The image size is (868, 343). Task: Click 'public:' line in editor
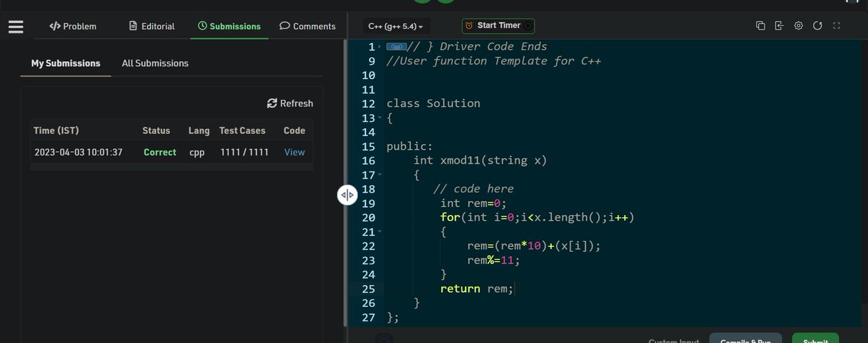(x=409, y=146)
